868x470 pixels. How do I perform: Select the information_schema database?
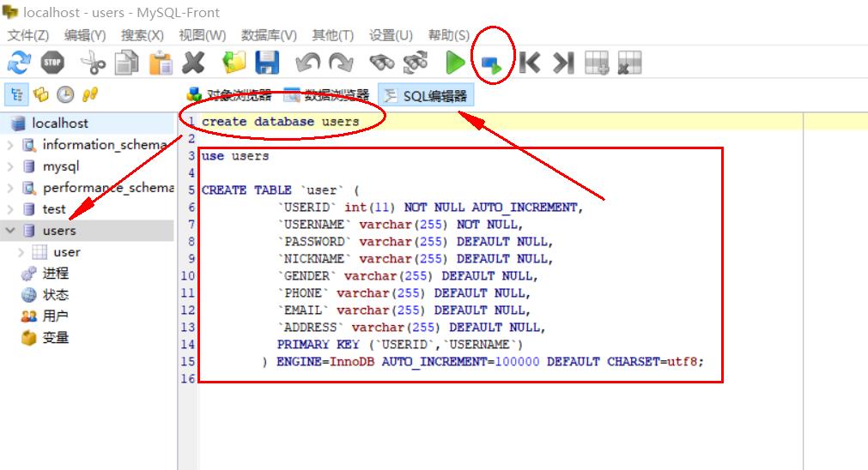coord(104,145)
